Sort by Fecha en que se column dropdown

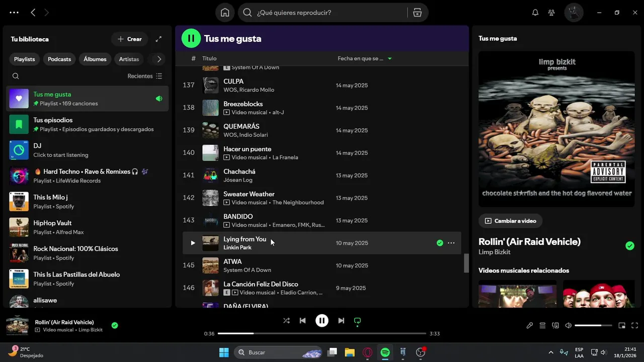pyautogui.click(x=365, y=58)
